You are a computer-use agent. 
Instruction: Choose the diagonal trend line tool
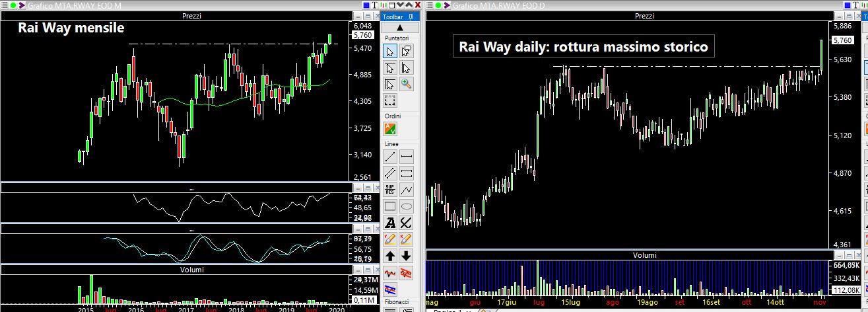click(x=390, y=157)
